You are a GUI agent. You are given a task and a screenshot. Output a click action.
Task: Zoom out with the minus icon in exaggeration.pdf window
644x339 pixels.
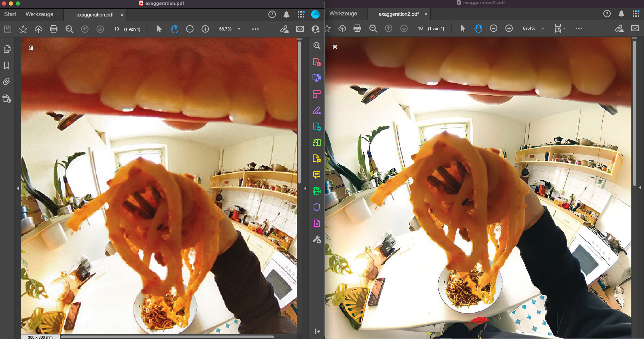click(x=190, y=29)
